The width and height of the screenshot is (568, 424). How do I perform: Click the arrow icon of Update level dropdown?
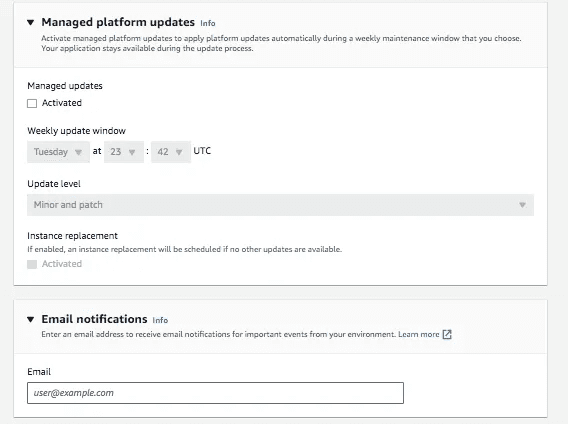coord(522,205)
